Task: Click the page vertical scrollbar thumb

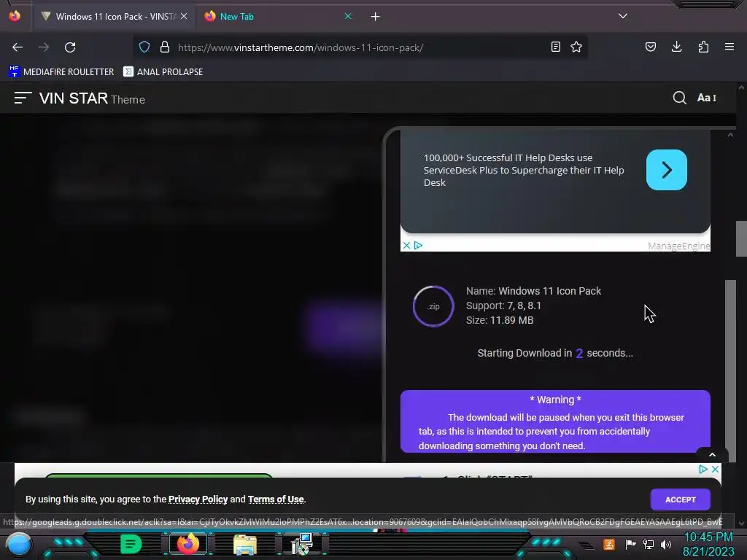Action: tap(741, 239)
